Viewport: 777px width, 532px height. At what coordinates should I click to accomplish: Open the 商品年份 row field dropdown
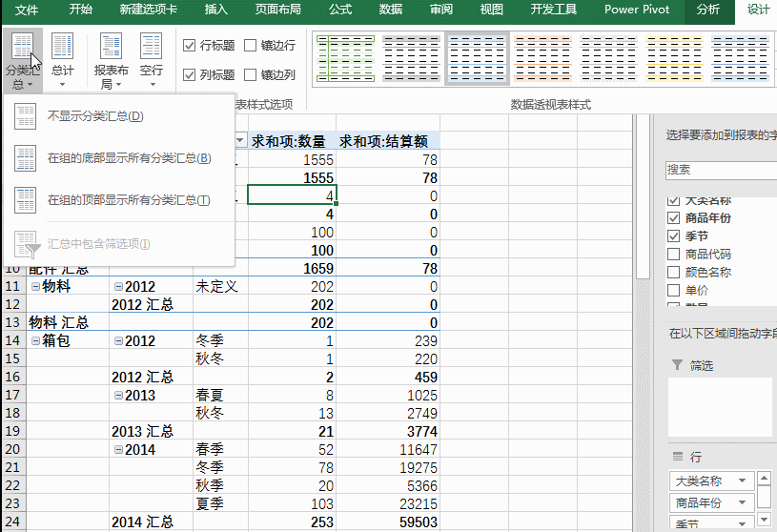click(741, 503)
